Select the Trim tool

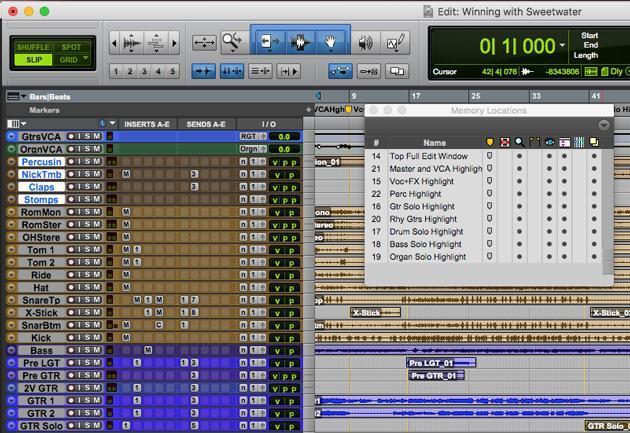point(269,42)
